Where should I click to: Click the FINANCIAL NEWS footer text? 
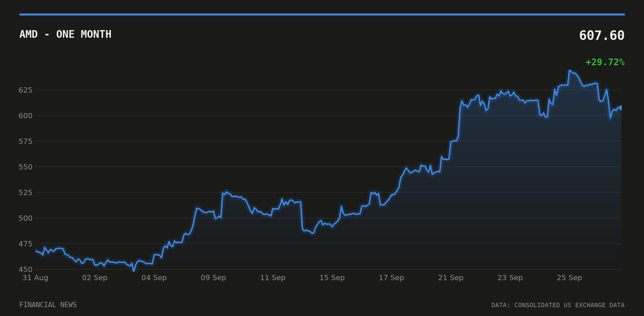click(48, 305)
